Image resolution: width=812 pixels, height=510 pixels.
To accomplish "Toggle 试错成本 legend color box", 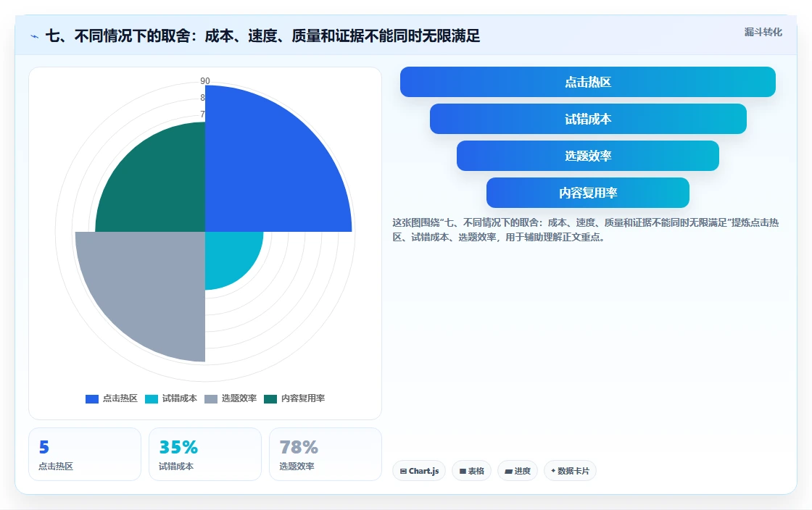I will pyautogui.click(x=152, y=398).
